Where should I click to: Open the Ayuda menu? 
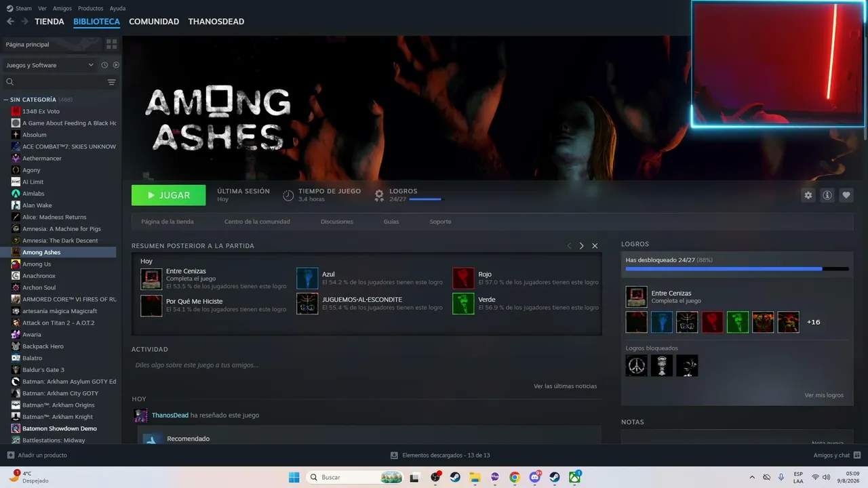(117, 8)
